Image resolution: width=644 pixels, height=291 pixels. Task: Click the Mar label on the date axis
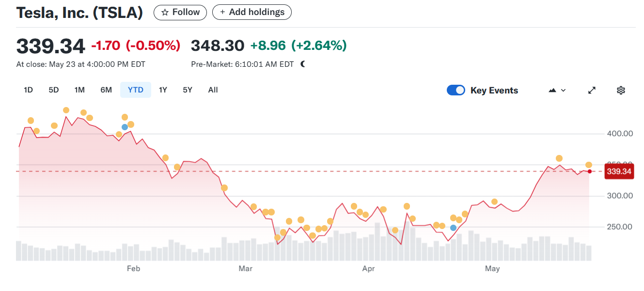[x=246, y=268]
